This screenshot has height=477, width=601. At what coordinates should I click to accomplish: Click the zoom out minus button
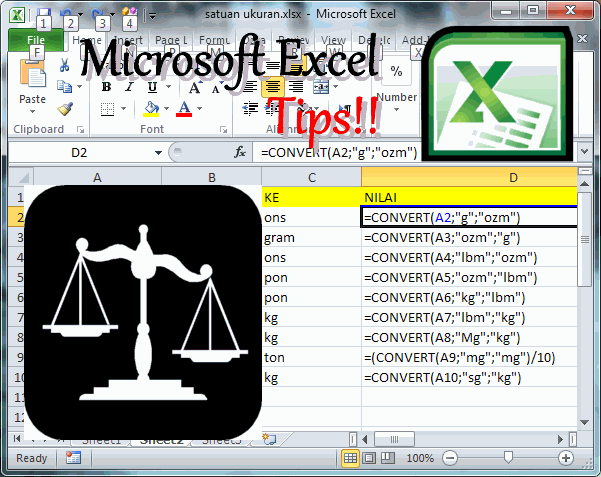point(450,458)
